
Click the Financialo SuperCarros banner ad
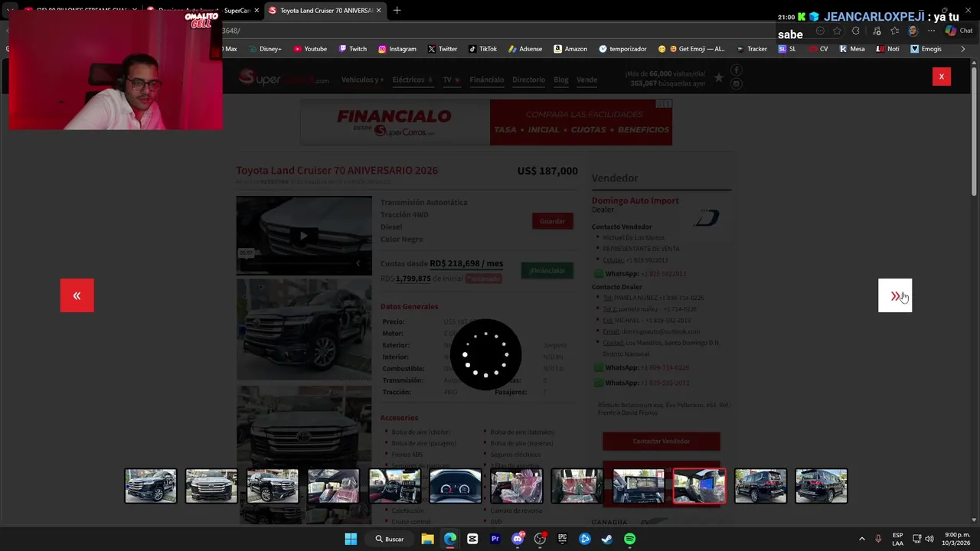tap(486, 122)
